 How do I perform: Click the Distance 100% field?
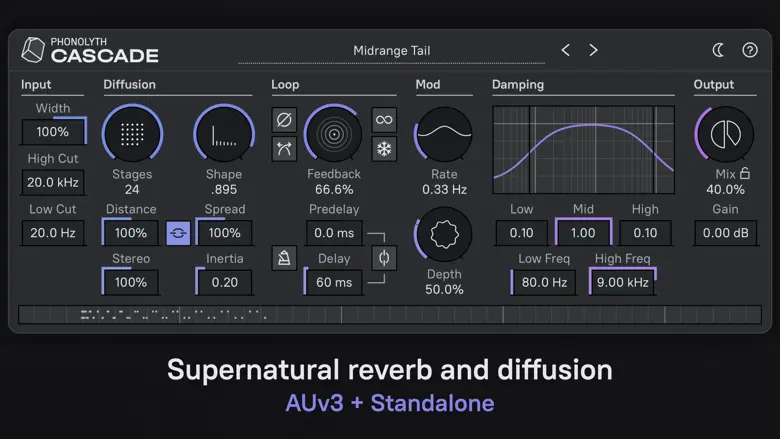coord(131,233)
